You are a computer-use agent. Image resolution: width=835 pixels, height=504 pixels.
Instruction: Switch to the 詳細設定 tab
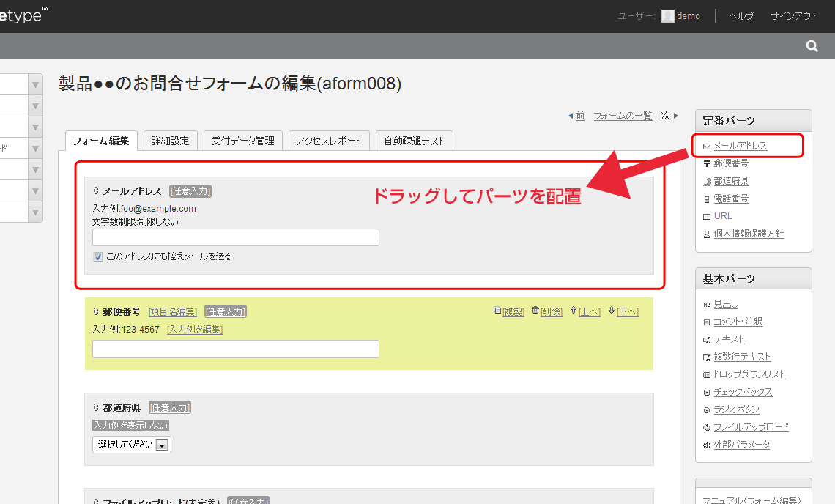tap(171, 140)
